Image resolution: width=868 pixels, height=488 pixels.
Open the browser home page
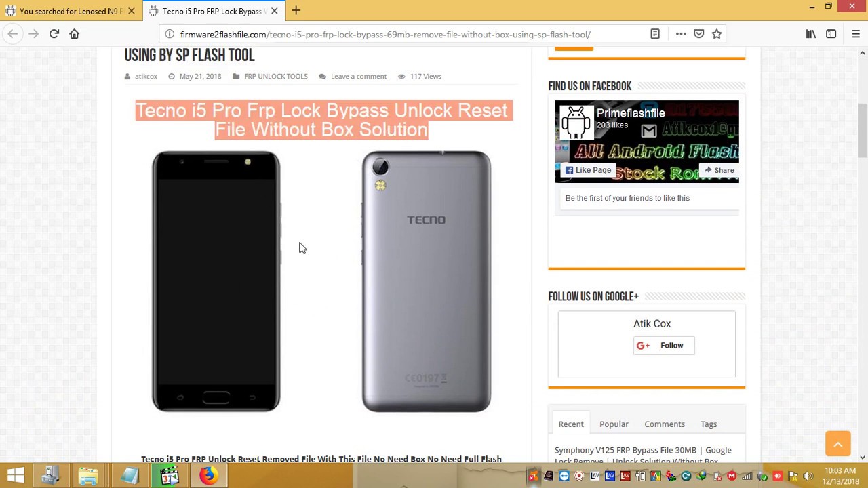click(x=75, y=34)
